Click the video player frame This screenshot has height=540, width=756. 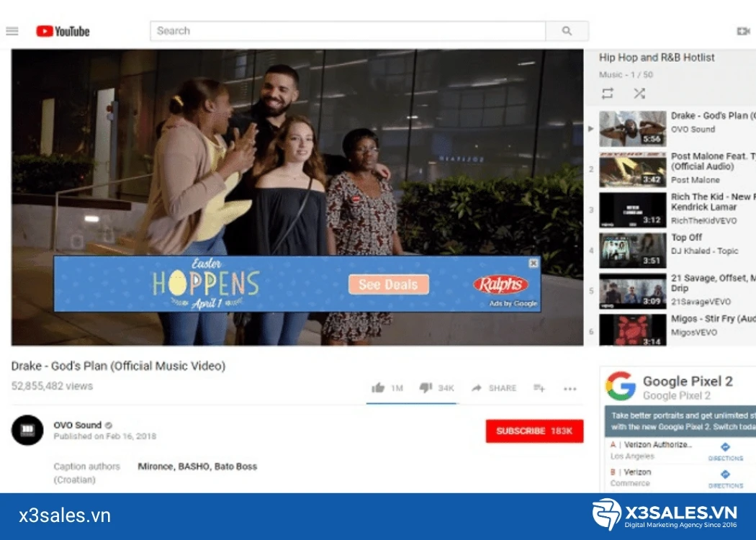(297, 197)
